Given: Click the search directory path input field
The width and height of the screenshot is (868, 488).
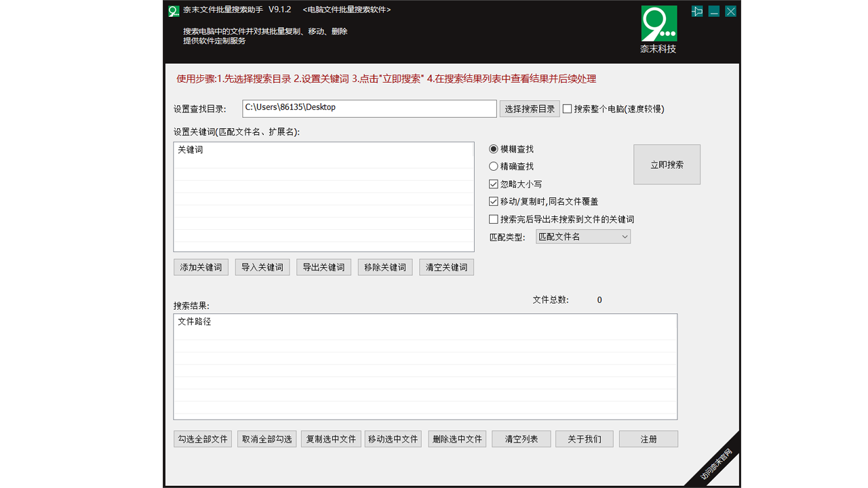Looking at the screenshot, I should 370,108.
